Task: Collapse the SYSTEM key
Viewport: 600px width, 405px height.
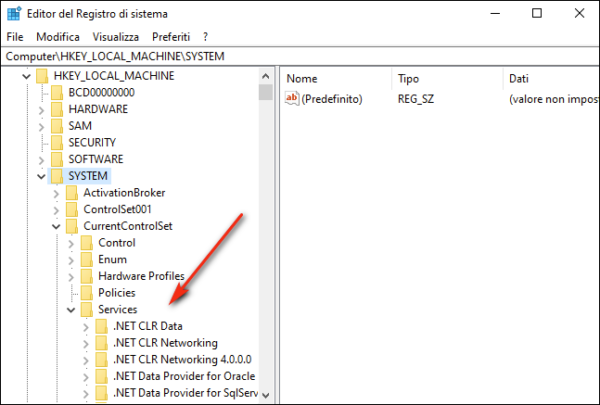Action: [x=41, y=176]
